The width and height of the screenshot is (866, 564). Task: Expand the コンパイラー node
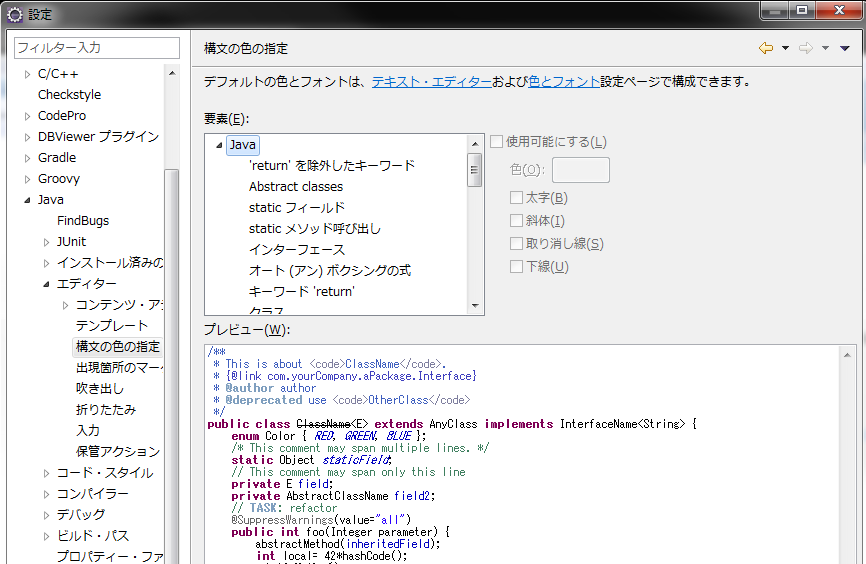pos(46,494)
